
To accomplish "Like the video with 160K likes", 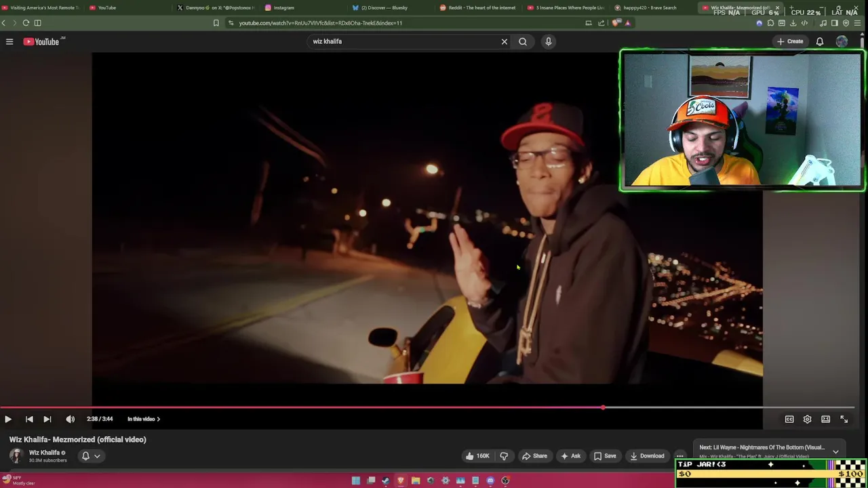I will pos(477,456).
